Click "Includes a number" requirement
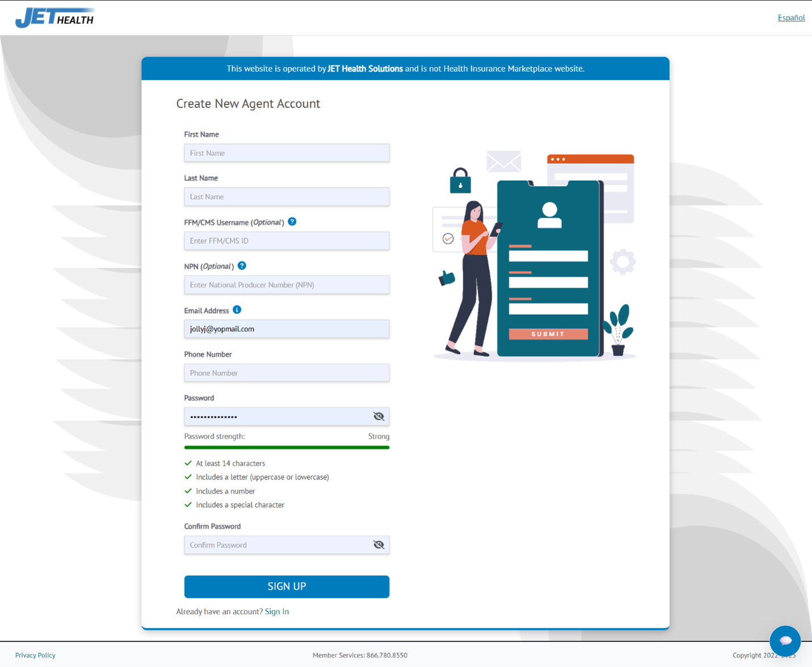The height and width of the screenshot is (667, 812). pos(225,491)
